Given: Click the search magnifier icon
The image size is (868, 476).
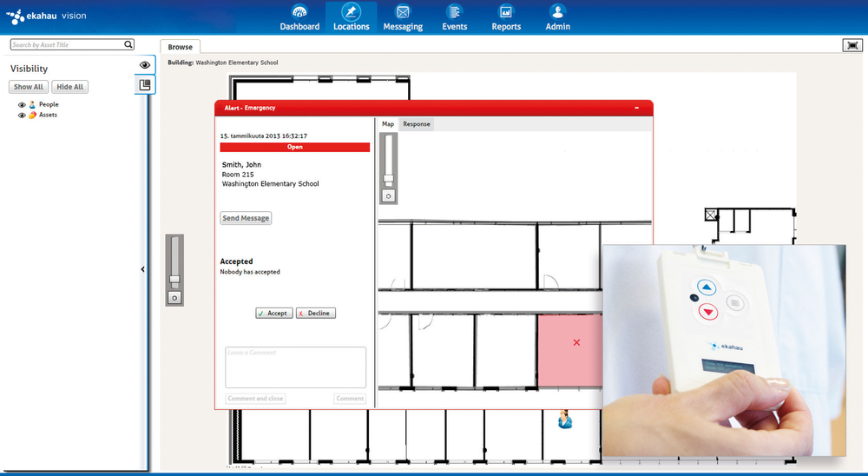Looking at the screenshot, I should pos(128,44).
